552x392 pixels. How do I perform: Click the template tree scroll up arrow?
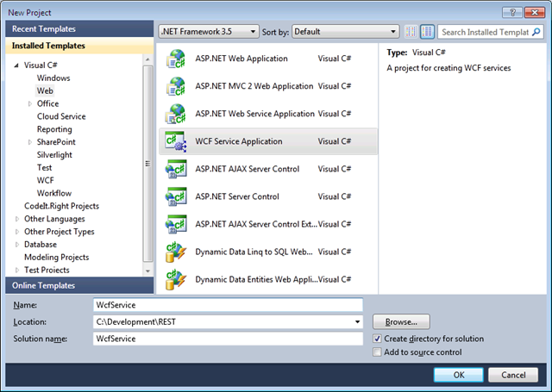pos(147,59)
